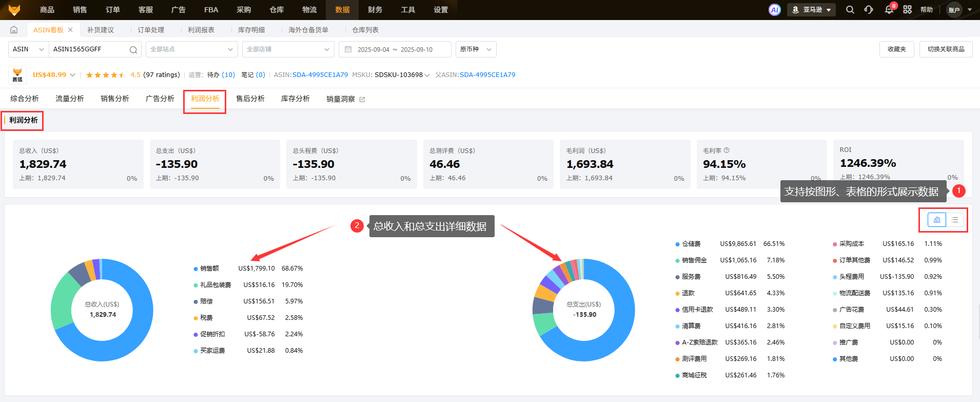Click the 切换关联商品 button

(946, 49)
